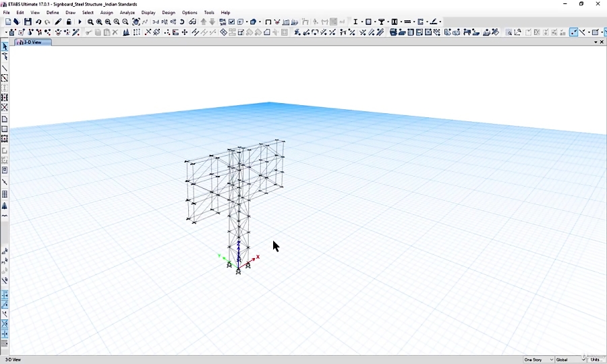Switch to 3-d view toolbar button

point(156,22)
